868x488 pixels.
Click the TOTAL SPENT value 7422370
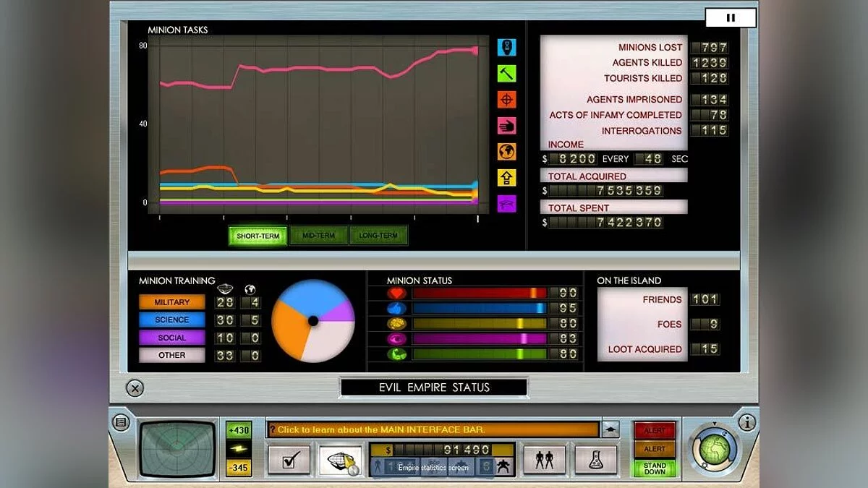[606, 223]
